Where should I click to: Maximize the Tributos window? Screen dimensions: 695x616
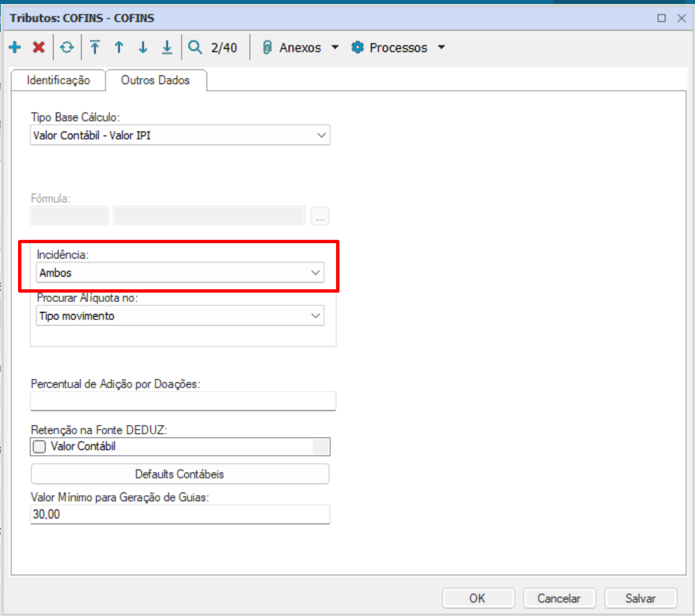(x=662, y=18)
